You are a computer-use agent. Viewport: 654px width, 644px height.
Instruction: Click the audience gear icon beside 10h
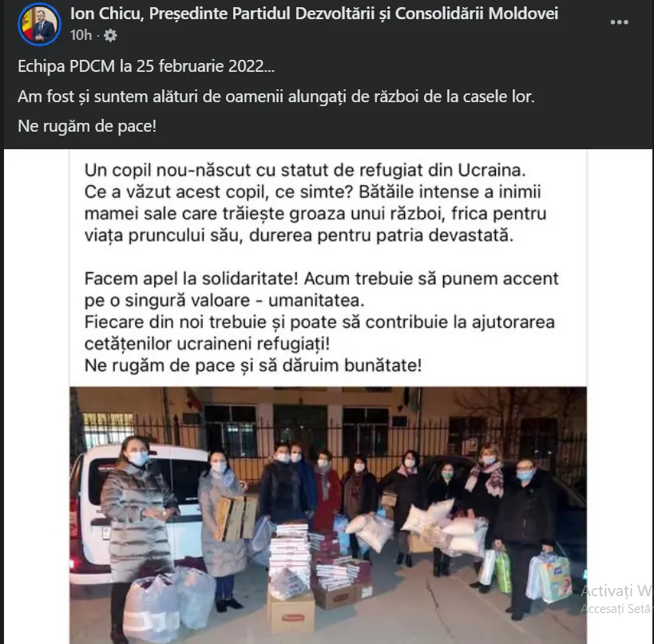[110, 35]
